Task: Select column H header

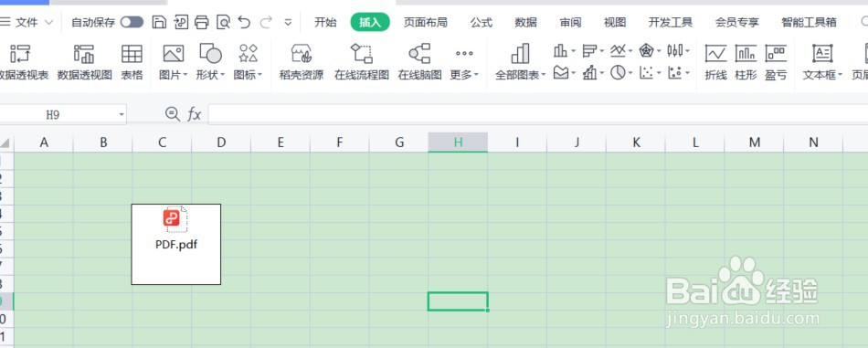Action: point(458,142)
